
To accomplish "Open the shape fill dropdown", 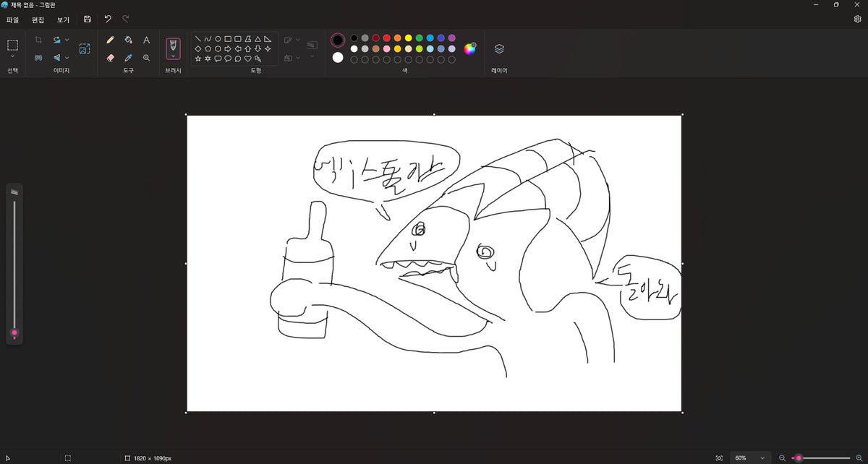I will click(298, 57).
